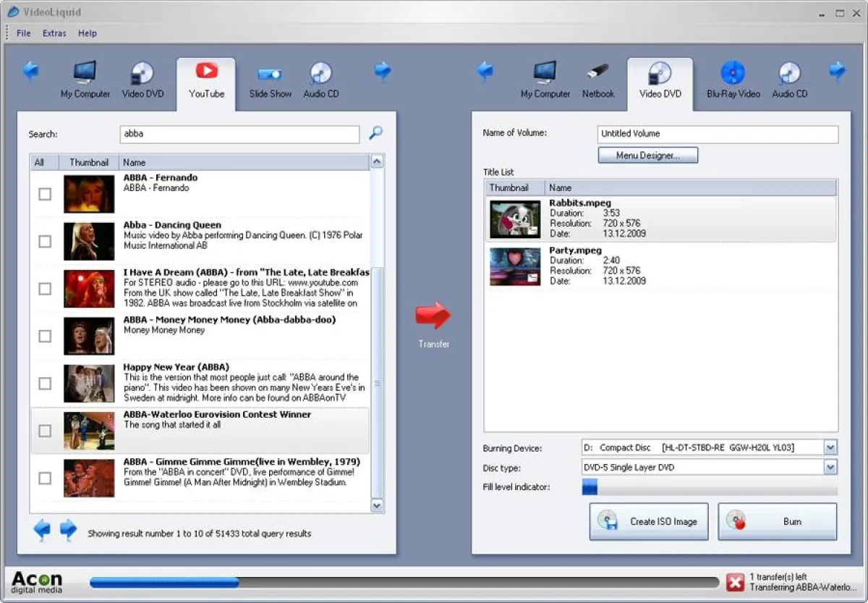Click the red Transfer arrow icon
The height and width of the screenshot is (603, 868).
[433, 316]
